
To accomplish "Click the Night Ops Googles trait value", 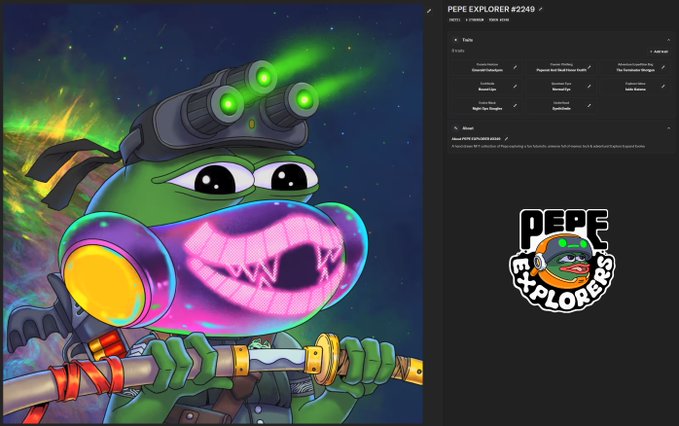I will (487, 109).
